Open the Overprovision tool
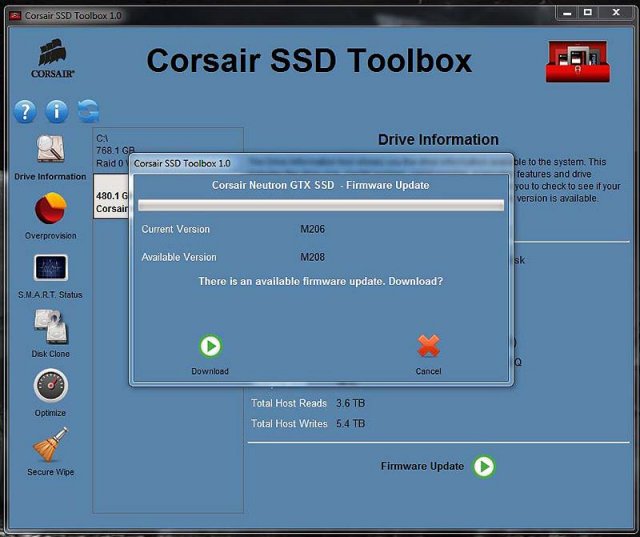Image resolution: width=640 pixels, height=537 pixels. (50, 209)
